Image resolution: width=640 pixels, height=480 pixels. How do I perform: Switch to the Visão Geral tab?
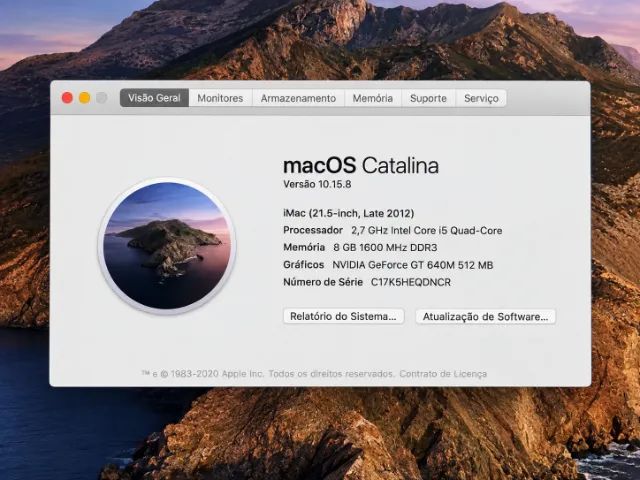[x=154, y=98]
